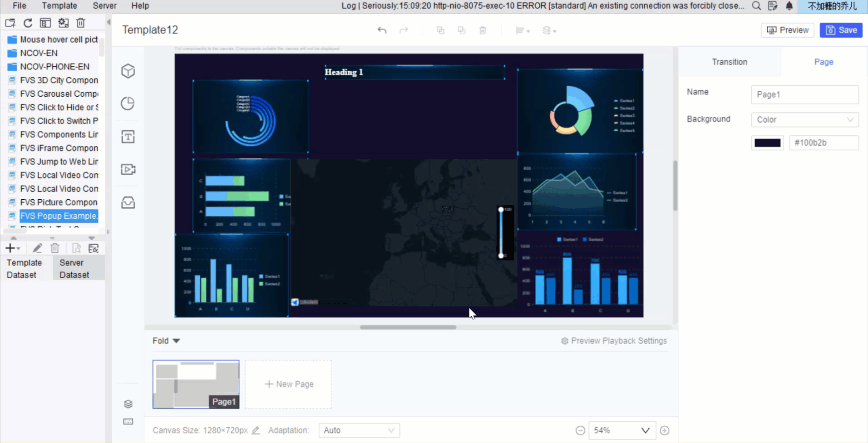
Task: Click the page Name input field
Action: click(805, 94)
